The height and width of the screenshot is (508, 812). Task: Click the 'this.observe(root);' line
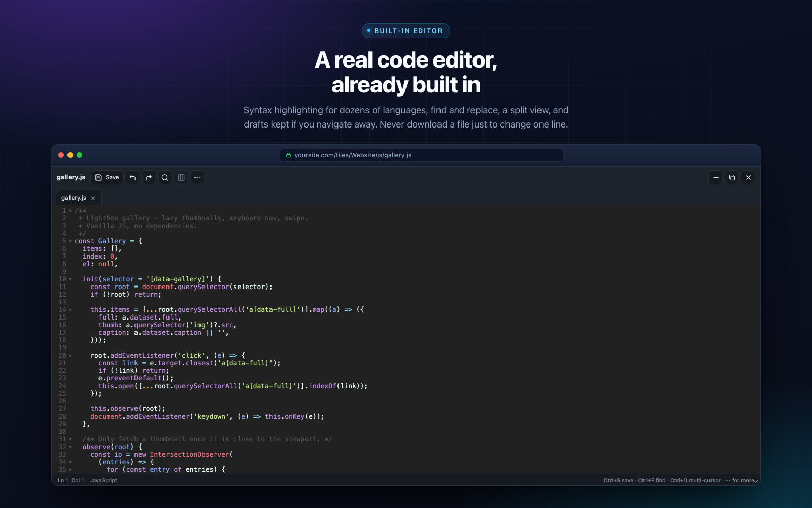tap(128, 409)
